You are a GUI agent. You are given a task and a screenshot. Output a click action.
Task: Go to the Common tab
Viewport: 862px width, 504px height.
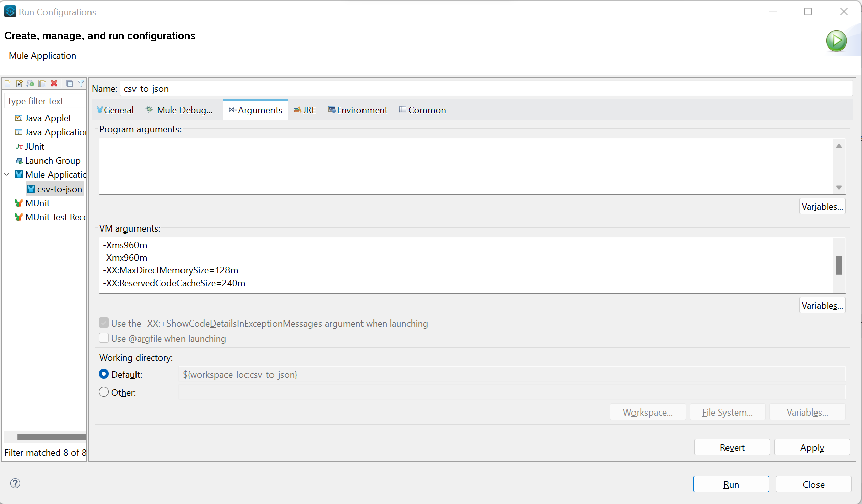[x=423, y=110]
